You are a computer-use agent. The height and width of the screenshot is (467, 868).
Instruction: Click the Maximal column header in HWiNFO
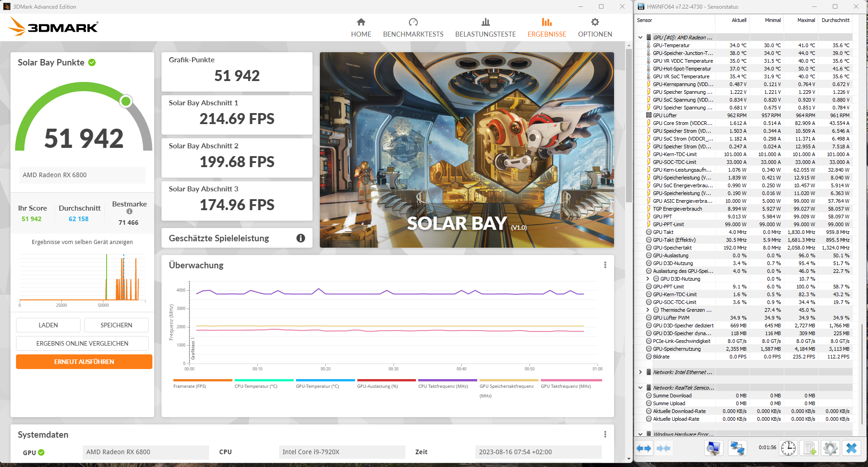[x=801, y=20]
